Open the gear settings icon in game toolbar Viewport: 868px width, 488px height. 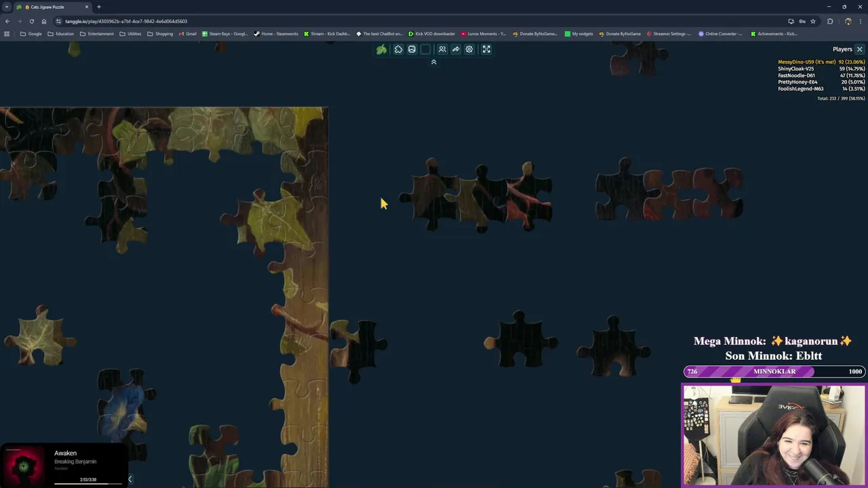(469, 49)
